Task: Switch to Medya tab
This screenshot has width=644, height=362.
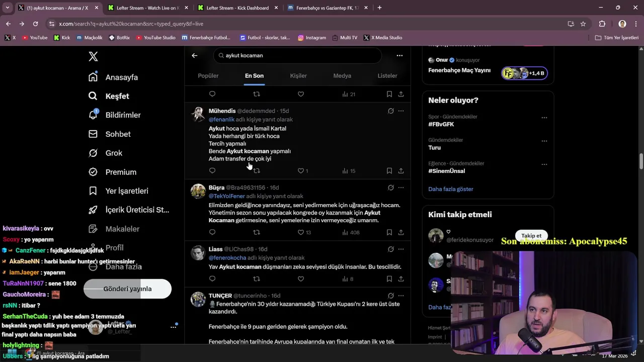Action: tap(342, 75)
